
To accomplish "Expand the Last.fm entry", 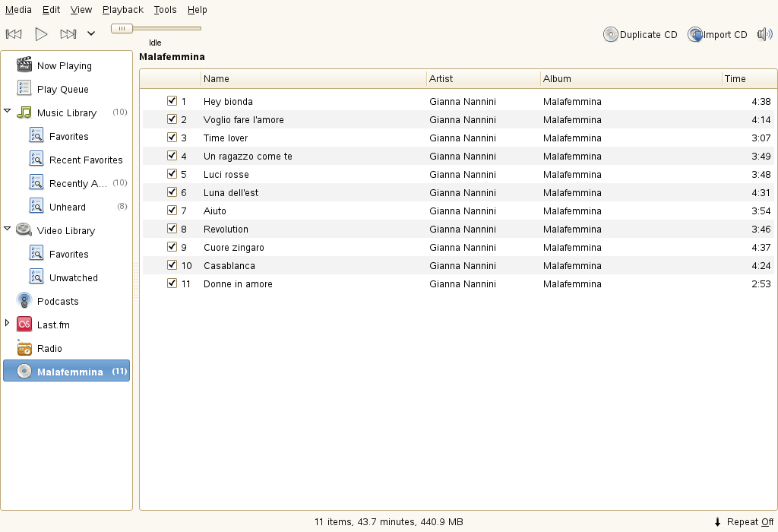I will 8,325.
